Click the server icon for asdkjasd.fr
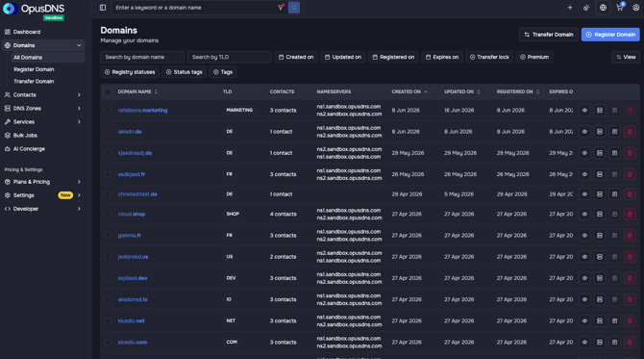This screenshot has height=359, width=644. tap(600, 174)
